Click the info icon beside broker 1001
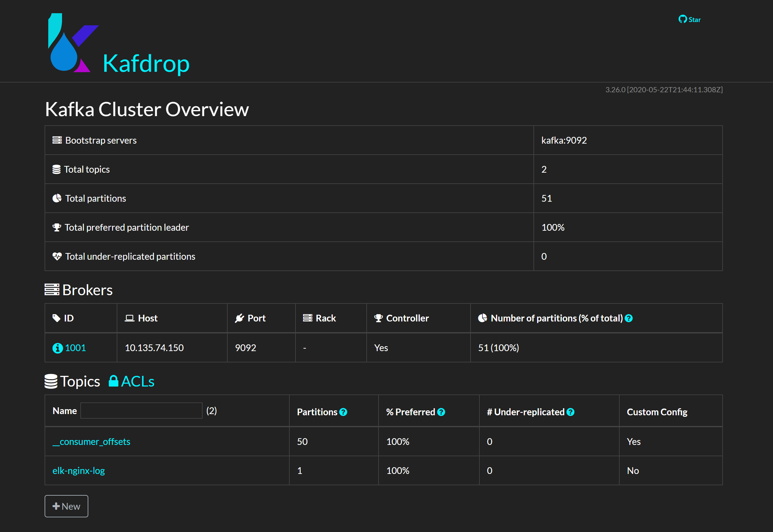 pos(57,348)
